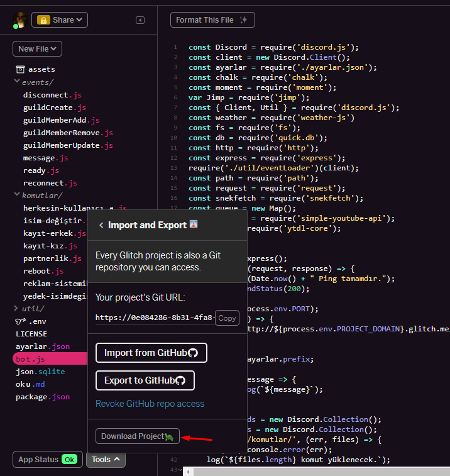The image size is (450, 476).
Task: Click the key icon beside .env
Action: click(x=21, y=321)
